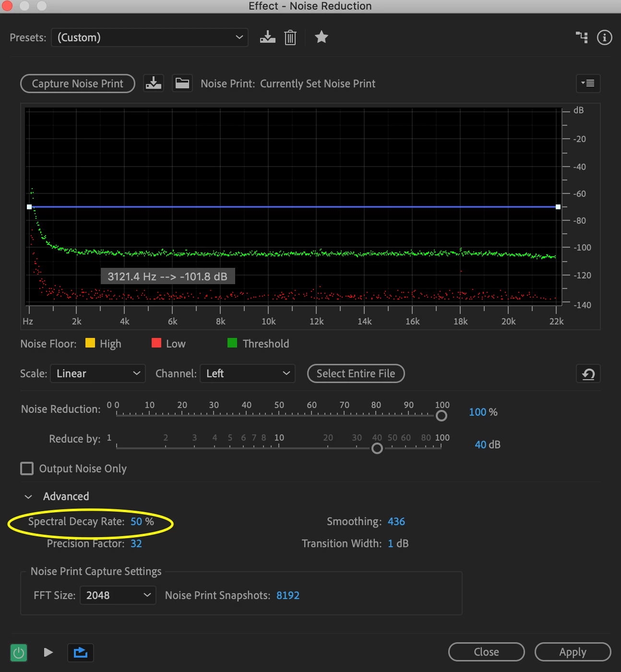Collapse the Advanced section
Screen dimensions: 621x672
tap(28, 496)
